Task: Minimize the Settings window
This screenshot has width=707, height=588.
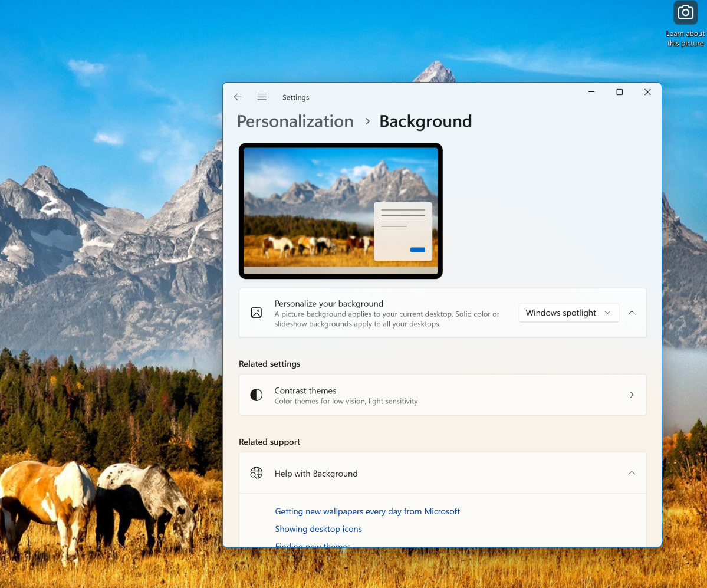Action: click(591, 92)
